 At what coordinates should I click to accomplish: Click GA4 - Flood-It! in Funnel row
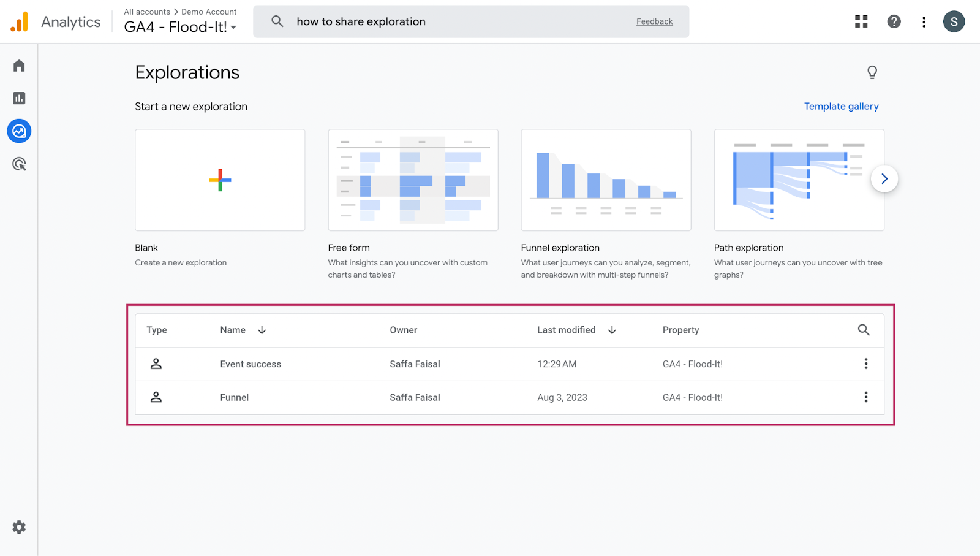(x=693, y=397)
